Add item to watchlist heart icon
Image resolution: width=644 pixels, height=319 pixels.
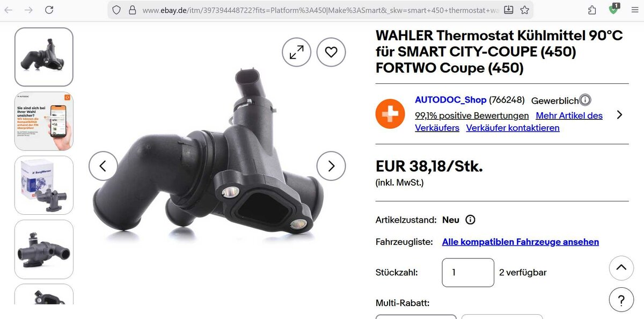pyautogui.click(x=331, y=52)
